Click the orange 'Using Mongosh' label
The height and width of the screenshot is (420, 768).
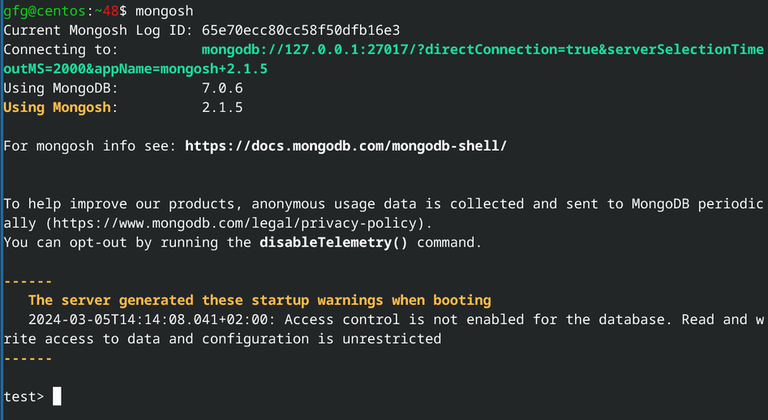60,107
